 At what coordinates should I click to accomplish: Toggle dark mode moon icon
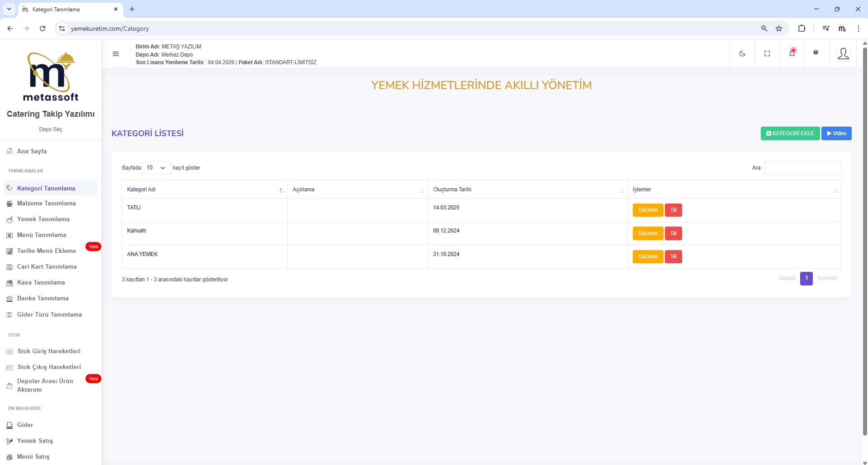coord(742,53)
